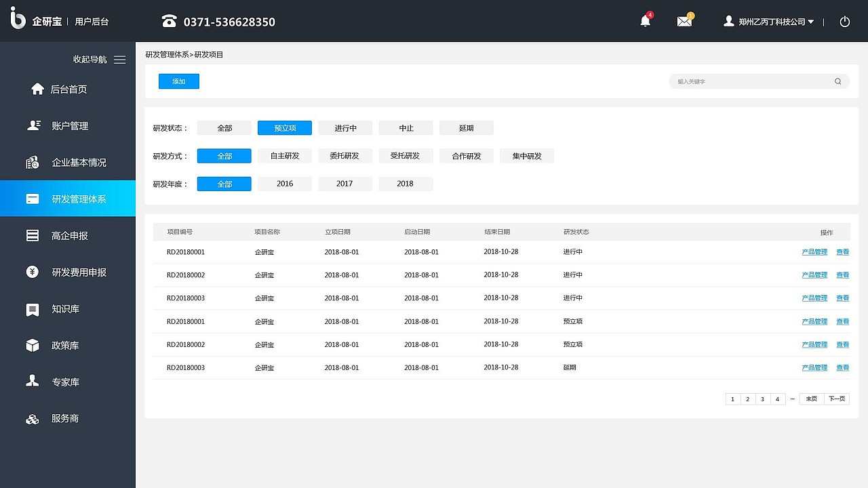
Task: Open 服务商 sidebar icon item
Action: pos(33,419)
